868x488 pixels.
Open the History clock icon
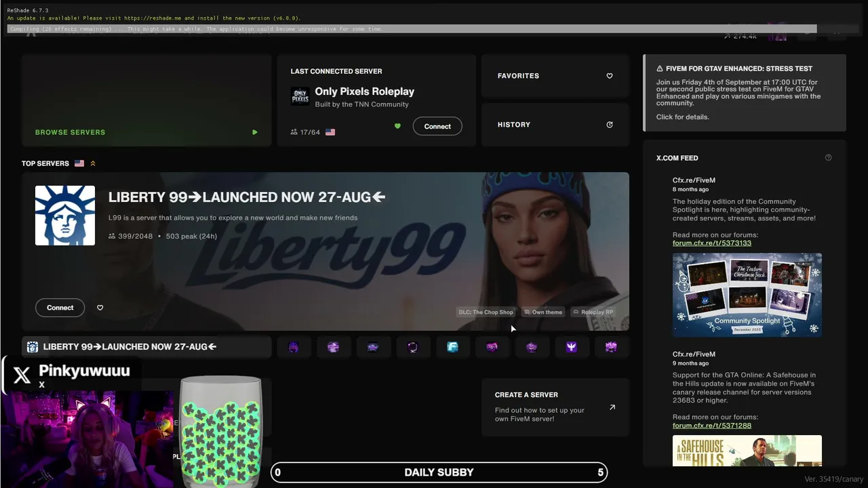coord(610,125)
